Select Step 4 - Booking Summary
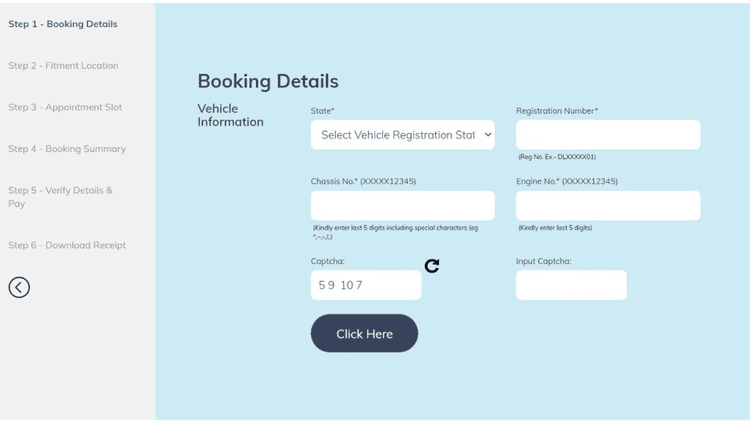 click(67, 149)
